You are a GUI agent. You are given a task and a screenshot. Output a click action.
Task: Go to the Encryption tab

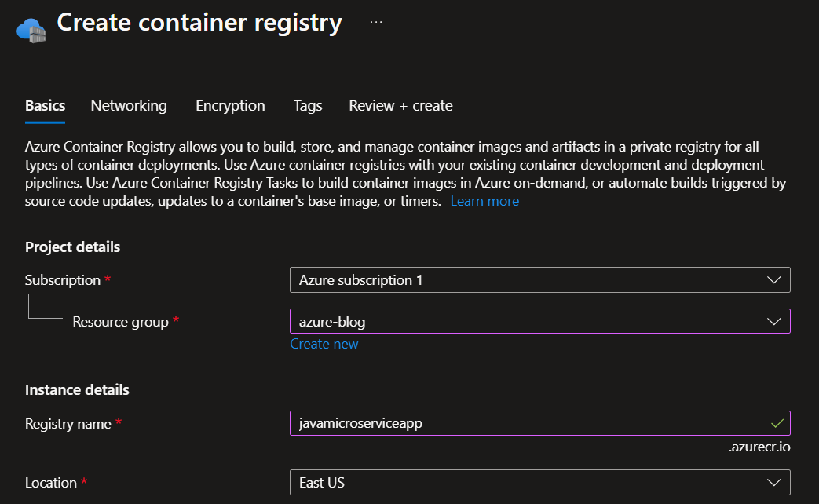click(x=230, y=105)
